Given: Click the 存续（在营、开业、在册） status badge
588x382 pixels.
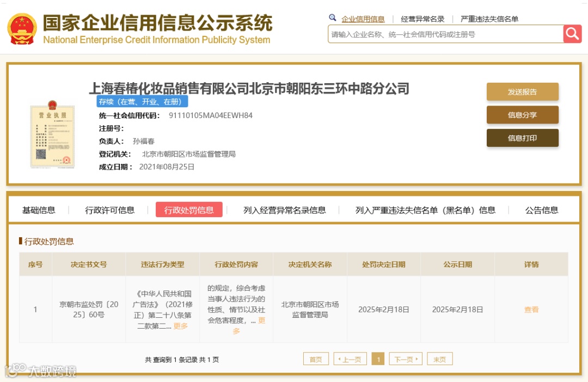Looking at the screenshot, I should click(x=142, y=102).
